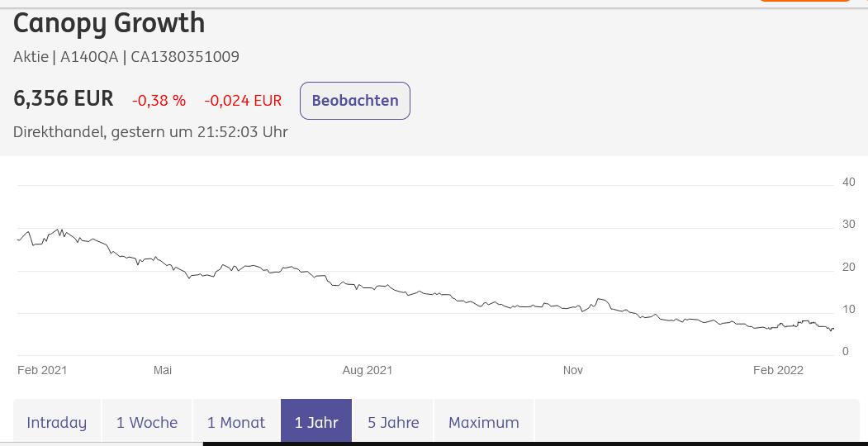Switch chart to Maximum range
This screenshot has height=446, width=868.
(x=484, y=422)
